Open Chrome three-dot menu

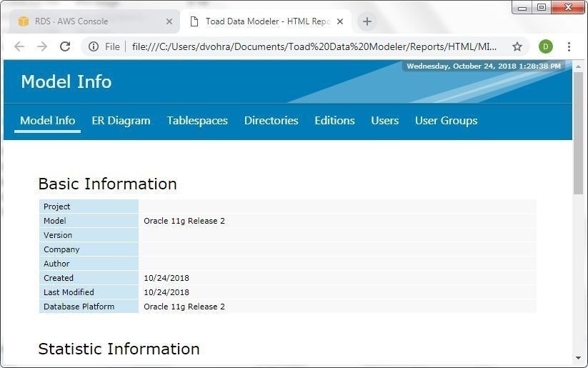click(x=569, y=46)
